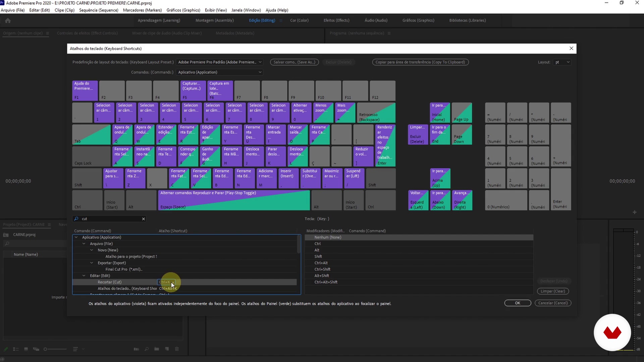The height and width of the screenshot is (362, 644).
Task: Click the green pencil read-only toggle icon
Action: click(x=6, y=349)
